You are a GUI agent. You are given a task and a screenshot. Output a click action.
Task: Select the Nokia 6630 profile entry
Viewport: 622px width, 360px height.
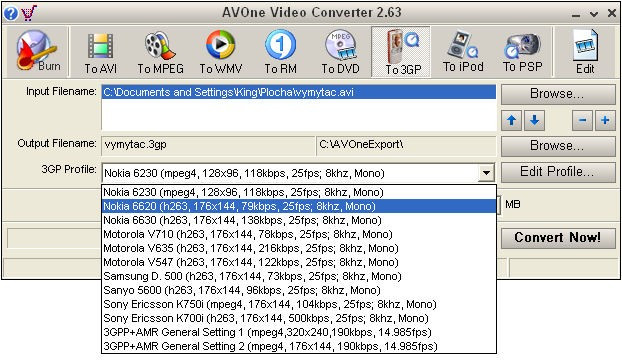299,220
